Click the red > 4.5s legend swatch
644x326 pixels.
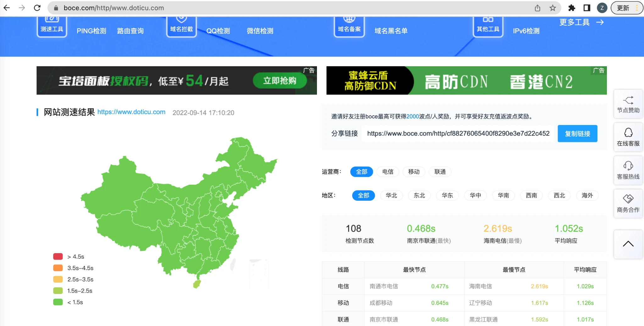point(58,257)
